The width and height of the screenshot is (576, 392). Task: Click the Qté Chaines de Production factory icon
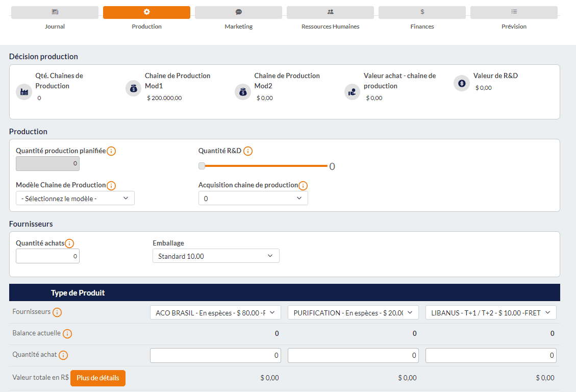click(x=23, y=91)
